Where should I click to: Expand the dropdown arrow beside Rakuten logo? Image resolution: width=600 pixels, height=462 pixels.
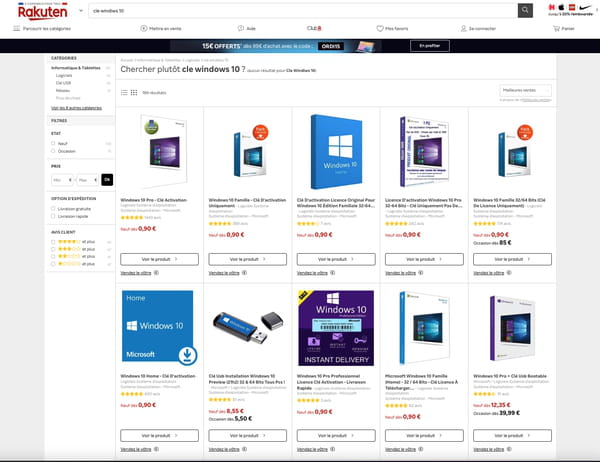(x=81, y=11)
